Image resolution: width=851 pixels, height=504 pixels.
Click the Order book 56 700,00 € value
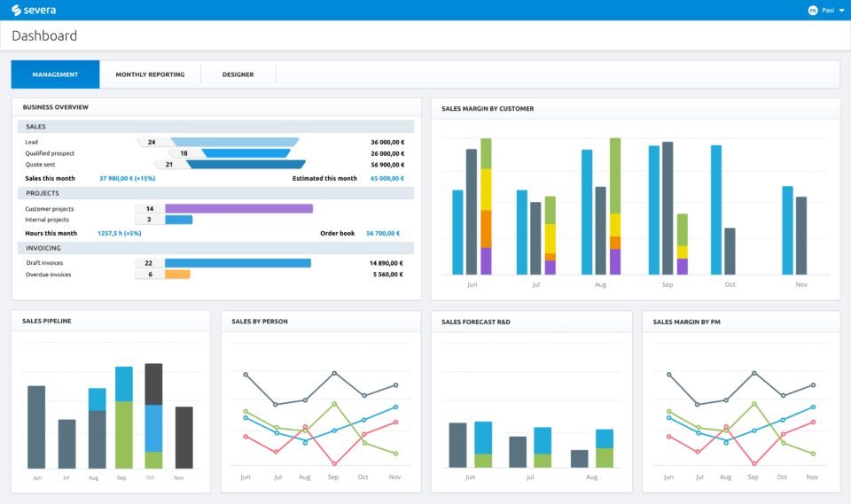[x=383, y=233]
